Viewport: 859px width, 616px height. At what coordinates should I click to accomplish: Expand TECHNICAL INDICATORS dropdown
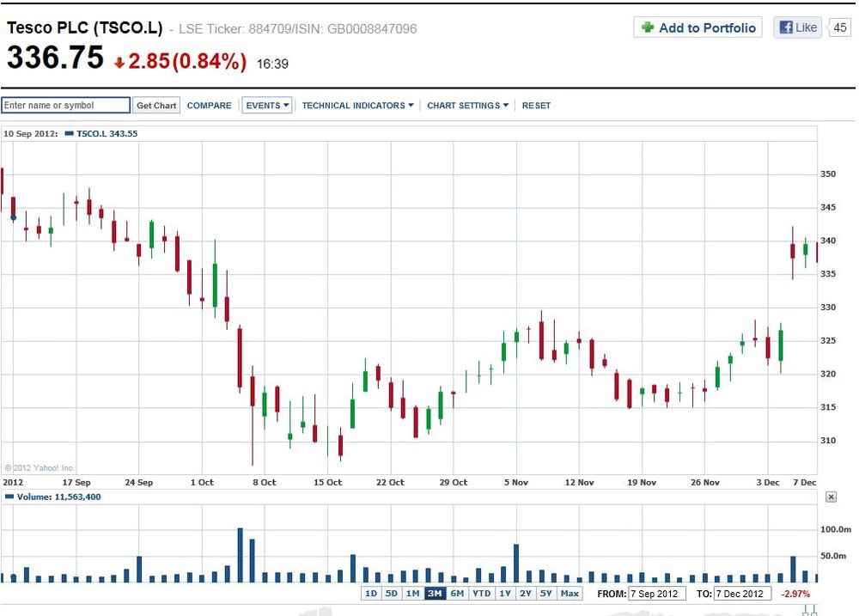coord(357,105)
